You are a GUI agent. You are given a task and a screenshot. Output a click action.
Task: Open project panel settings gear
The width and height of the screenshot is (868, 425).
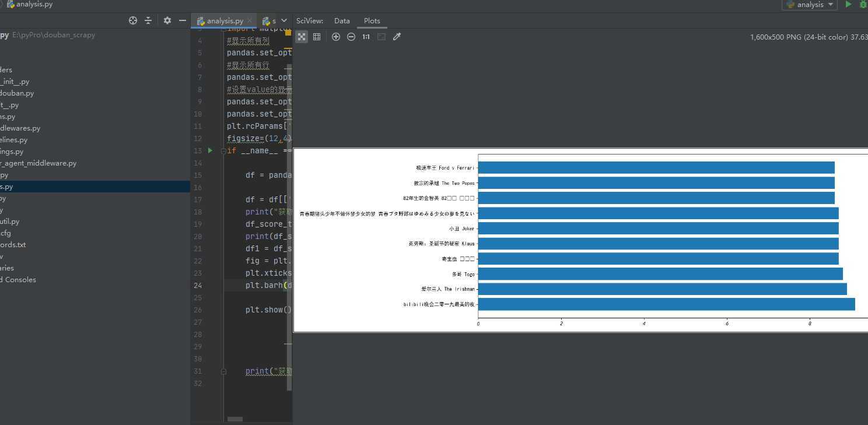point(167,20)
